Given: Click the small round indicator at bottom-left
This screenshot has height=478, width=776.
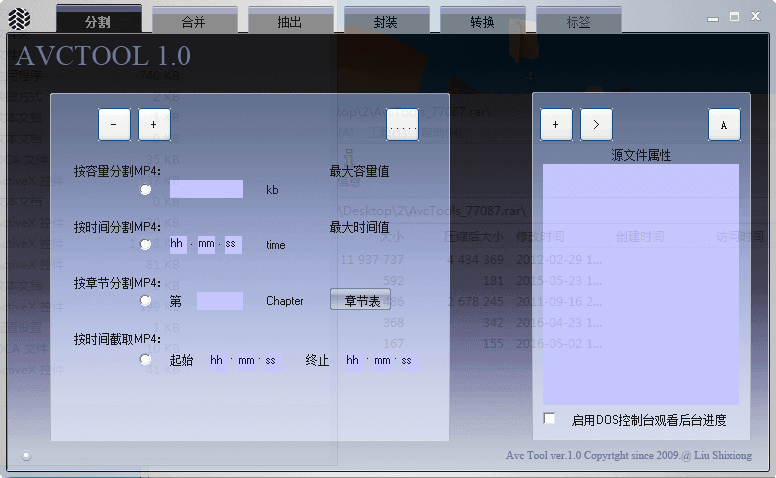Looking at the screenshot, I should [26, 456].
